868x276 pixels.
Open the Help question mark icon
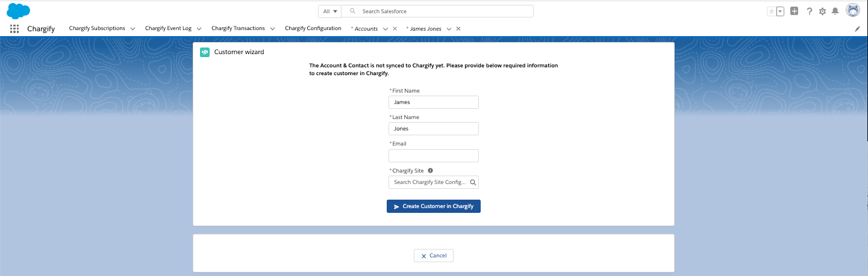[x=810, y=11]
